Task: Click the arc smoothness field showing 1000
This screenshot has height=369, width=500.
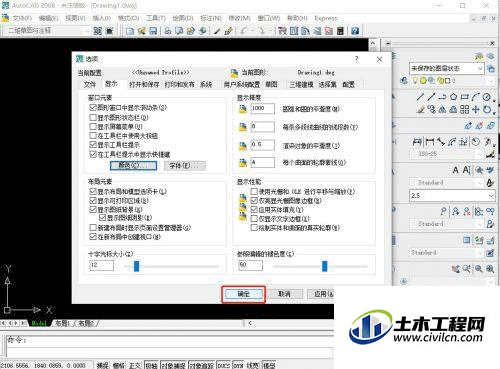Action: click(x=263, y=109)
